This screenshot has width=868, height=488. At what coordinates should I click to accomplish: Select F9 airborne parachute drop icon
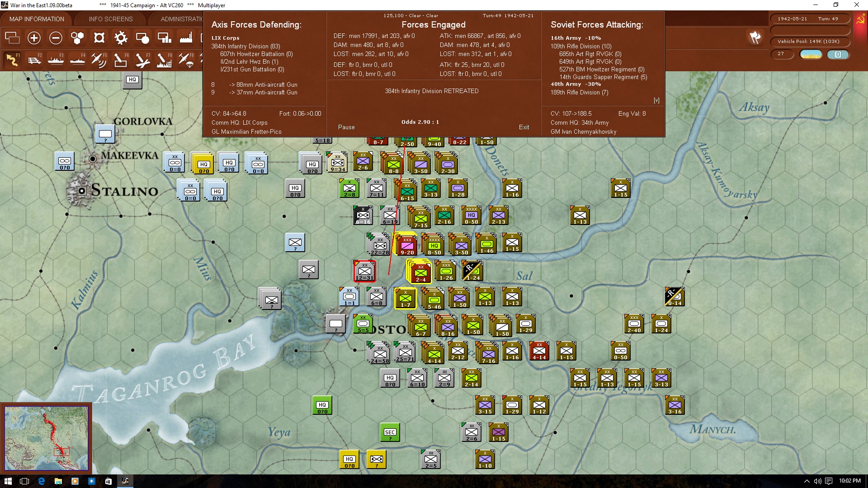(x=185, y=60)
